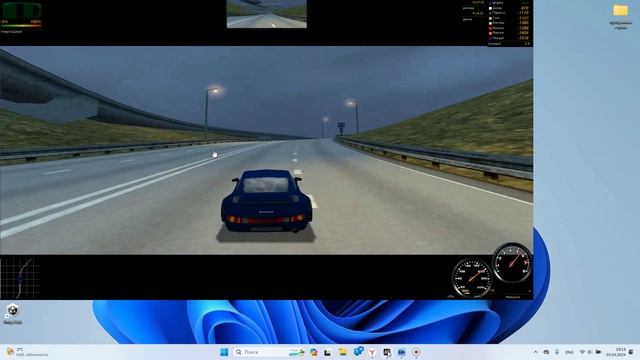The height and width of the screenshot is (360, 640).
Task: Select the running game window taskbar icon
Action: (387, 352)
